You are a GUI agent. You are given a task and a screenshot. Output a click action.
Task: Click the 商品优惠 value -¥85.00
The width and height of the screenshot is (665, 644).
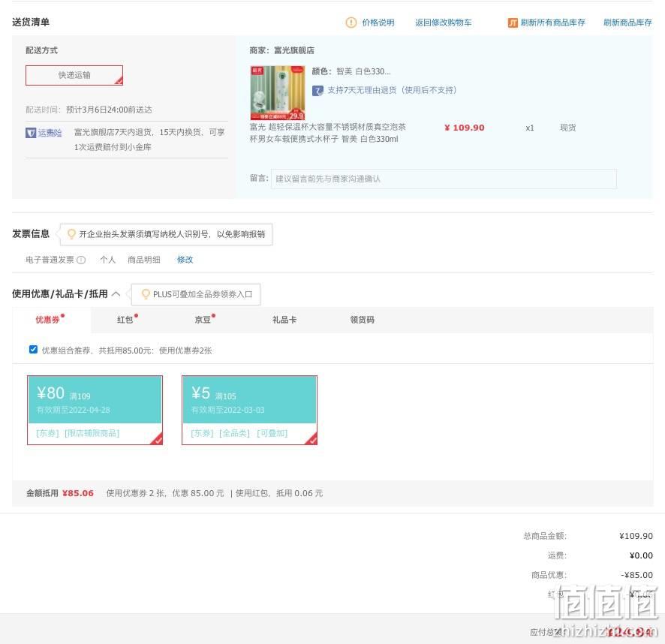(x=637, y=575)
